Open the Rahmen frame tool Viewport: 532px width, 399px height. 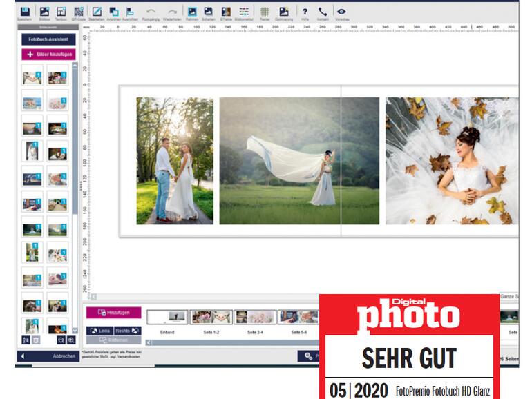[192, 12]
